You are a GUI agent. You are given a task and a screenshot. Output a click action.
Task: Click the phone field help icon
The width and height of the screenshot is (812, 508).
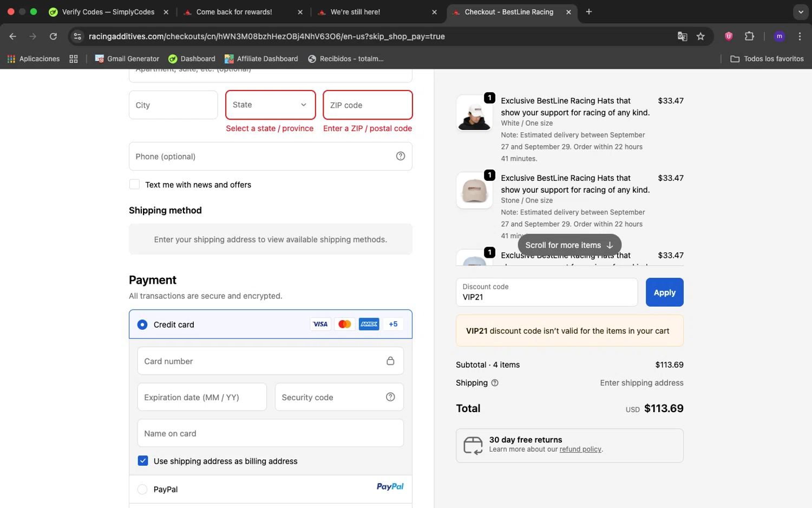(401, 156)
